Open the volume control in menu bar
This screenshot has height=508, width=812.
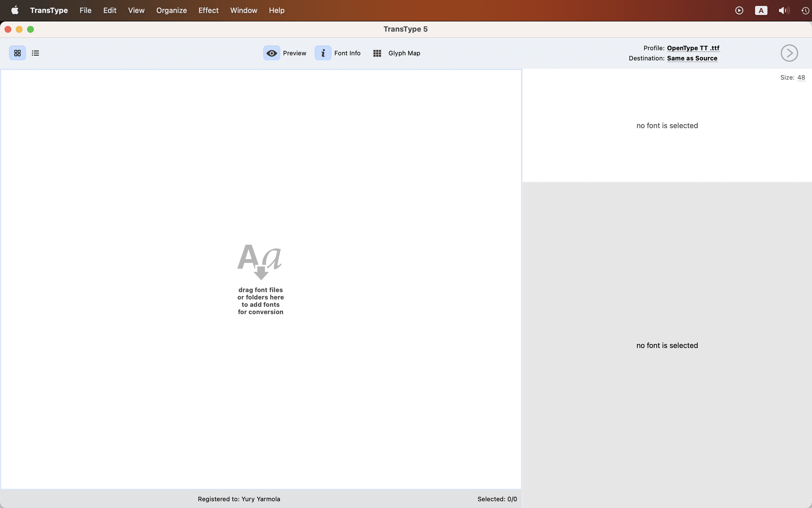(784, 10)
